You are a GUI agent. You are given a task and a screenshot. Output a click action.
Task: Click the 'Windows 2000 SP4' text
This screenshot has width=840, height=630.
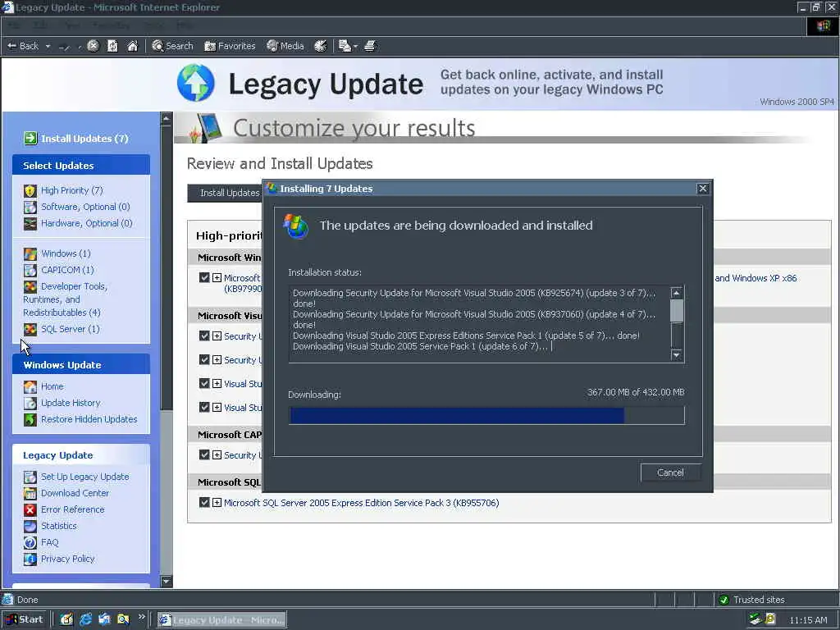[x=797, y=102]
